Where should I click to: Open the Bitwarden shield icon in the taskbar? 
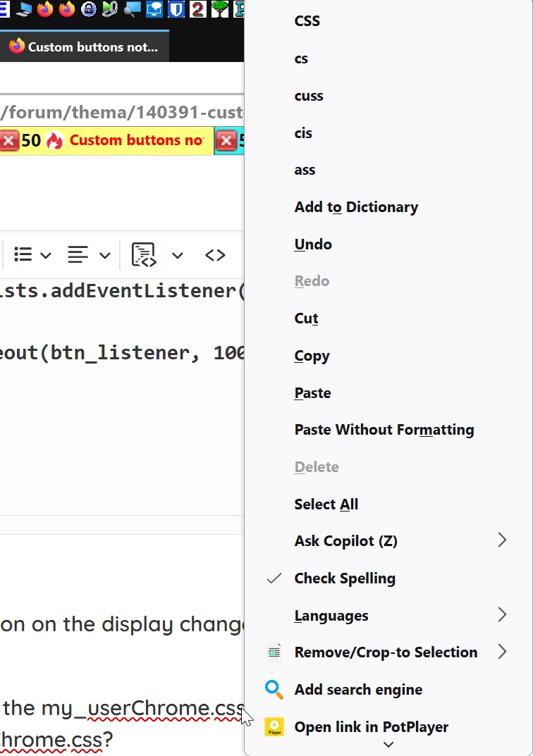[x=176, y=8]
